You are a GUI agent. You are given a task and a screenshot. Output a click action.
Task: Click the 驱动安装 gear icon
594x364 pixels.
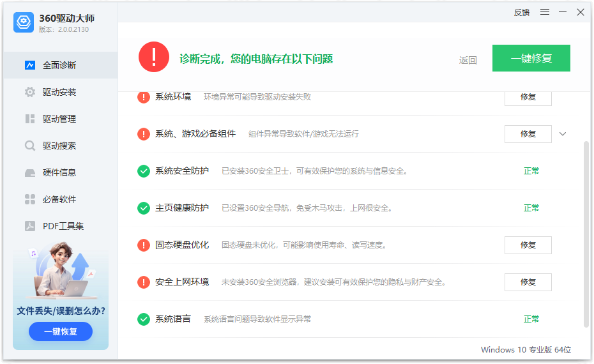(x=30, y=92)
